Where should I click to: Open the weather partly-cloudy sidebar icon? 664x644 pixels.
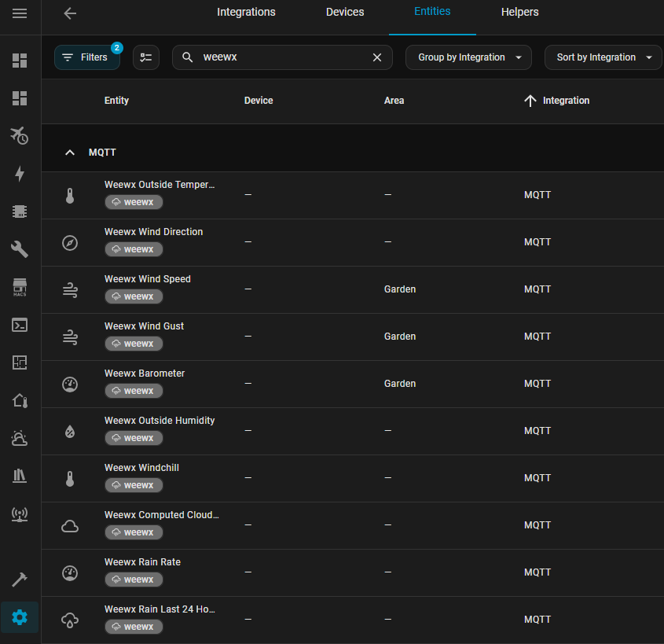[x=20, y=438]
